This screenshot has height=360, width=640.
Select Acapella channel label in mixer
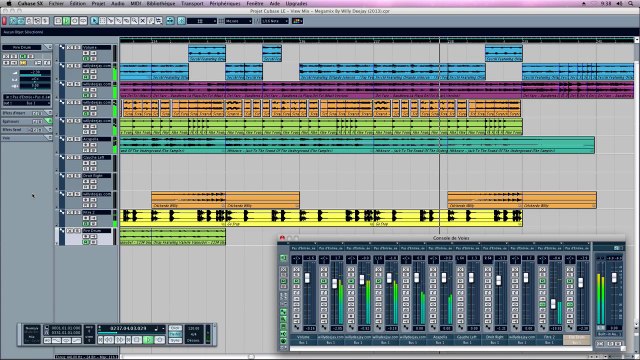pyautogui.click(x=440, y=337)
